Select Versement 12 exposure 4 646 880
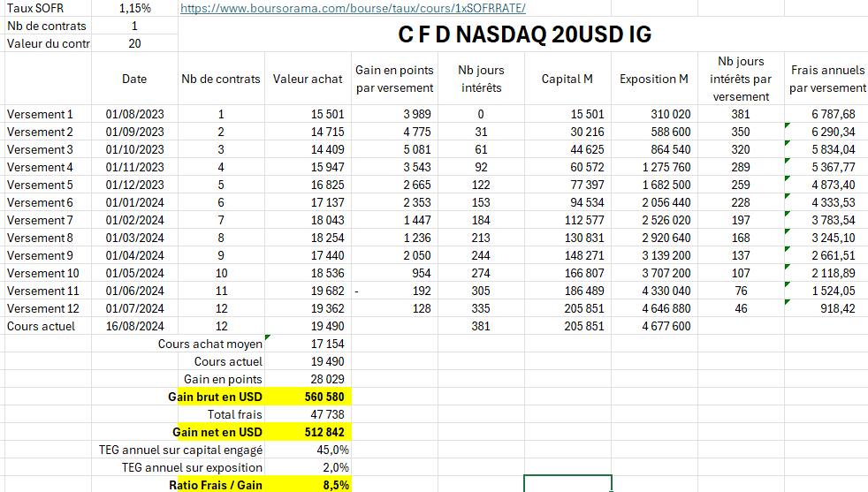The image size is (868, 492). coord(654,309)
